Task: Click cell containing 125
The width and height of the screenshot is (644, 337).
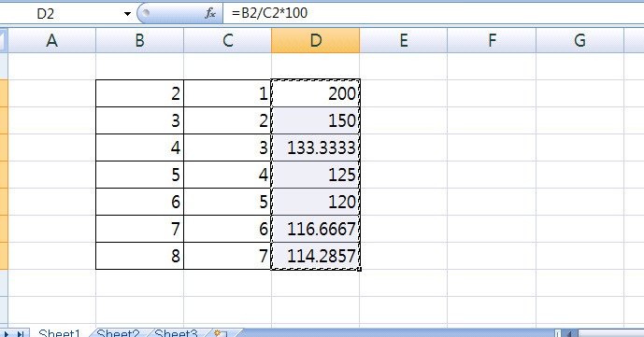Action: pos(315,175)
